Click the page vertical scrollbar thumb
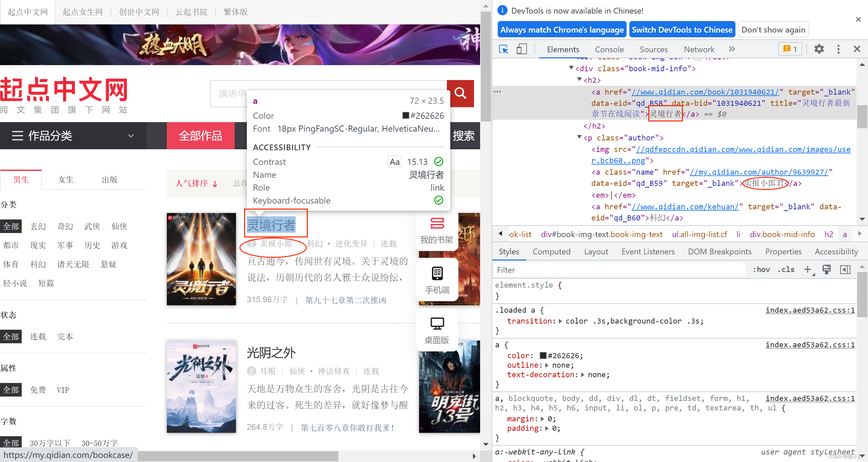Screen dimensions: 868x462 [486, 66]
